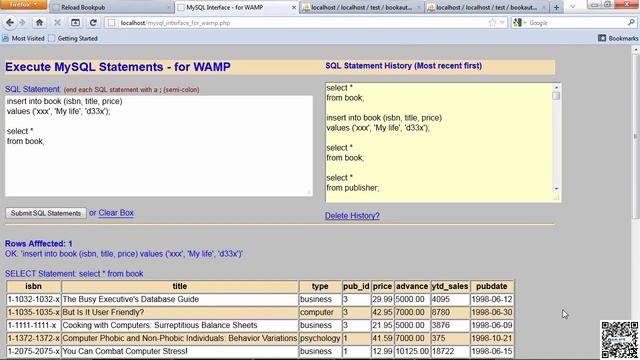The height and width of the screenshot is (360, 640).
Task: Click the psychology type cell
Action: pyautogui.click(x=320, y=338)
